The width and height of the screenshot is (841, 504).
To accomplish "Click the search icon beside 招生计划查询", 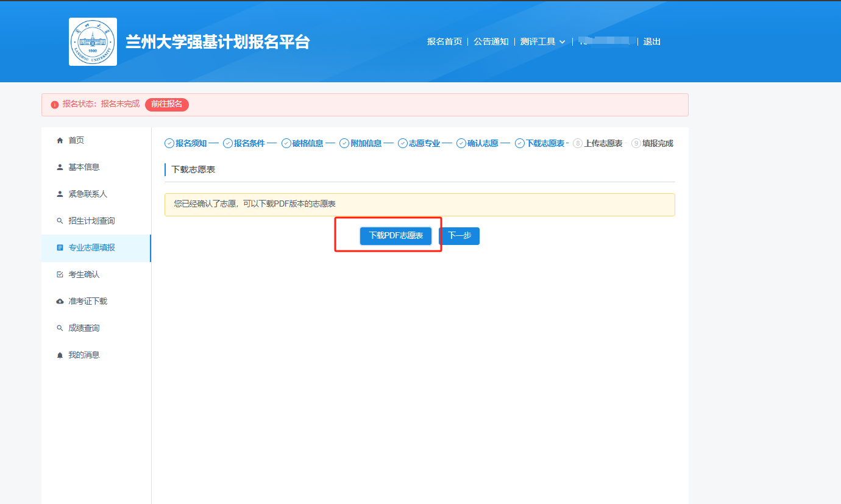I will (x=60, y=221).
